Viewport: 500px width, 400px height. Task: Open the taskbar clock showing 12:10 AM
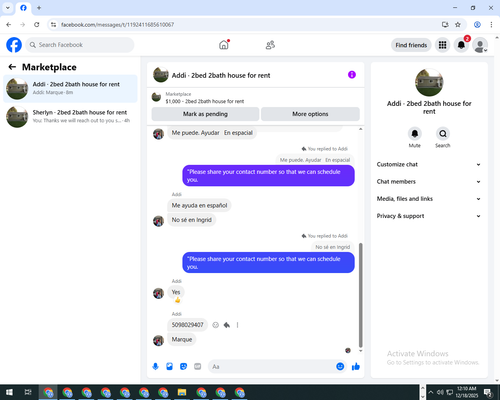467,392
